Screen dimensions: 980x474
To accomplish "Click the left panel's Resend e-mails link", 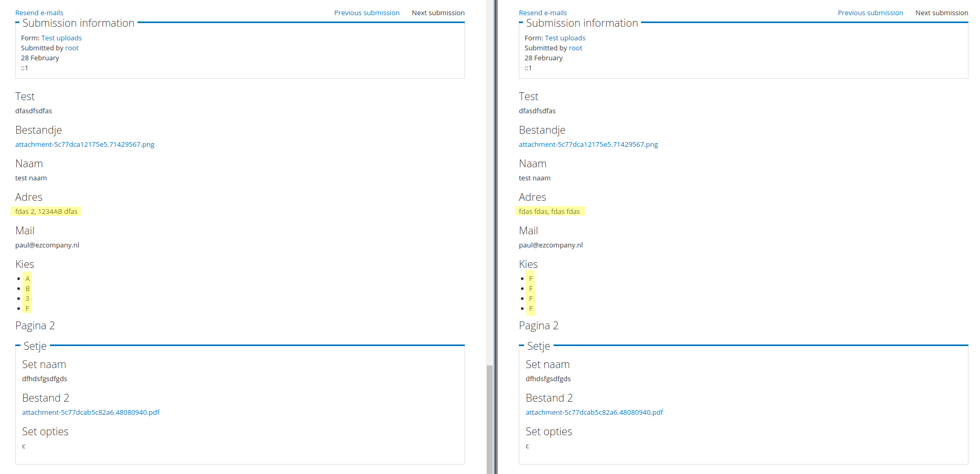I will click(39, 13).
